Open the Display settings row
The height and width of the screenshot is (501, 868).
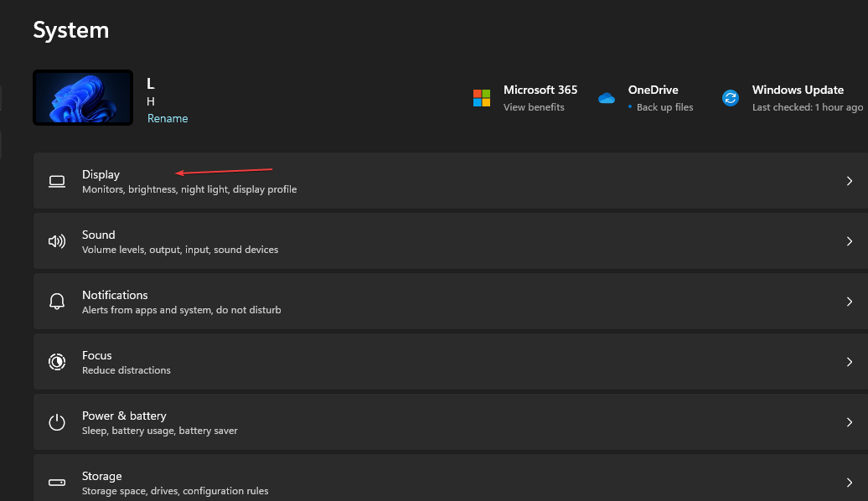[419, 181]
